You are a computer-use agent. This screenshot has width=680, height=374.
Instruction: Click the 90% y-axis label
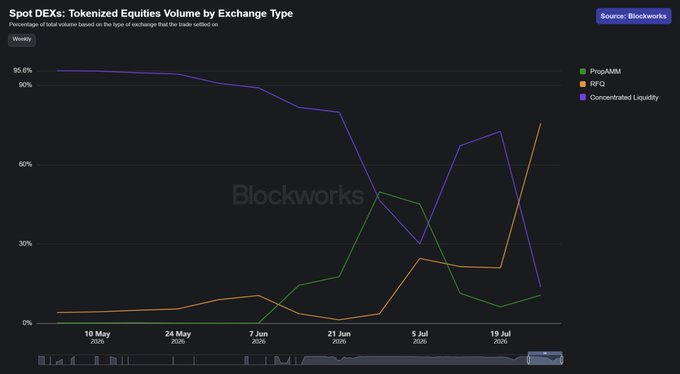tap(25, 85)
